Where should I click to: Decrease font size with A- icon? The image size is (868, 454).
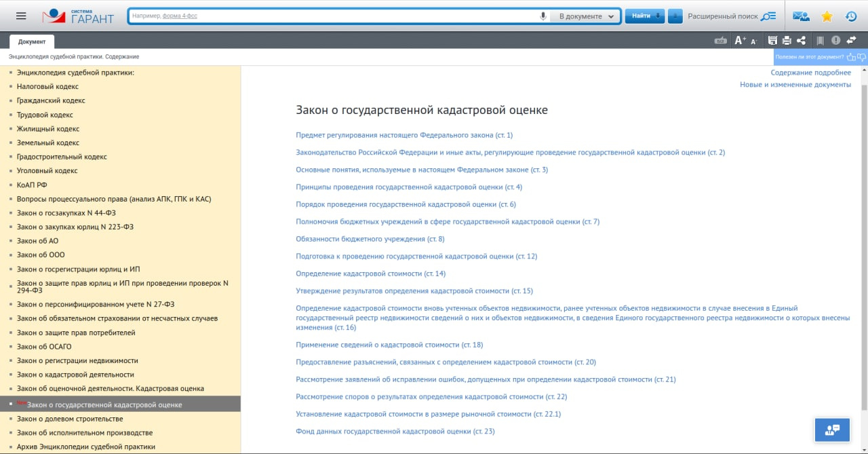click(x=753, y=41)
